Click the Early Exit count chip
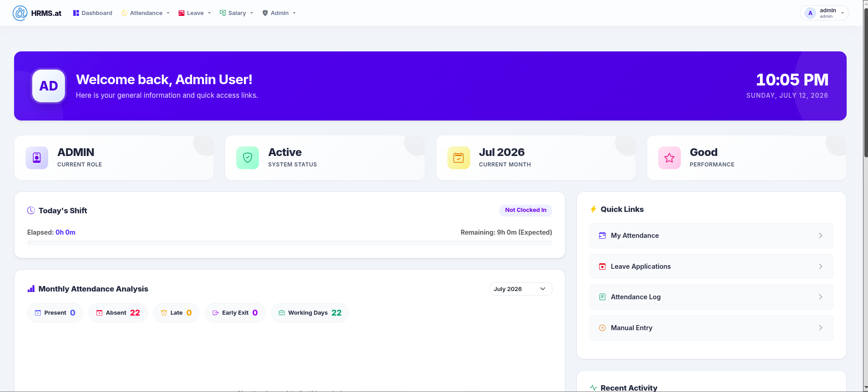Screen dimensions: 868x392 click(235, 313)
